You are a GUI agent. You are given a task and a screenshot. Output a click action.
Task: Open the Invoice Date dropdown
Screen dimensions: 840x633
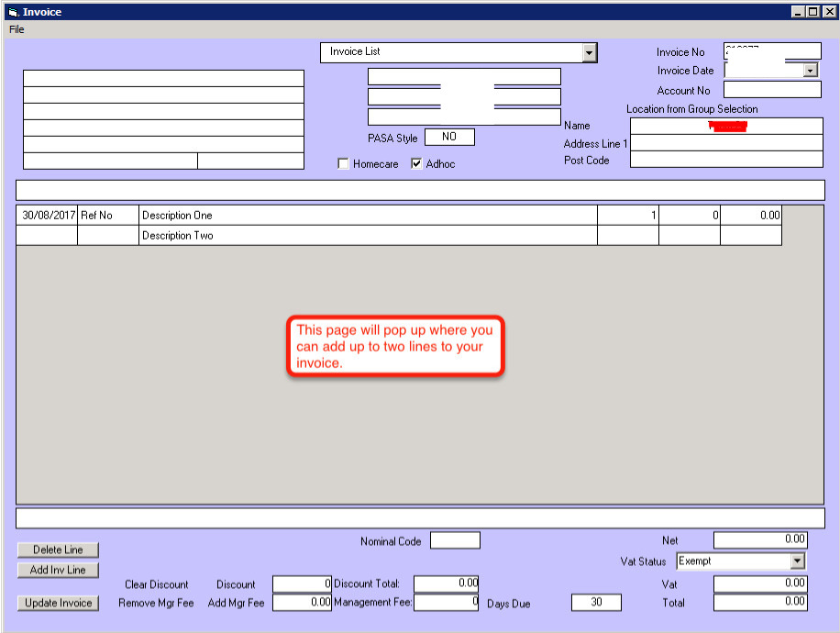(810, 71)
